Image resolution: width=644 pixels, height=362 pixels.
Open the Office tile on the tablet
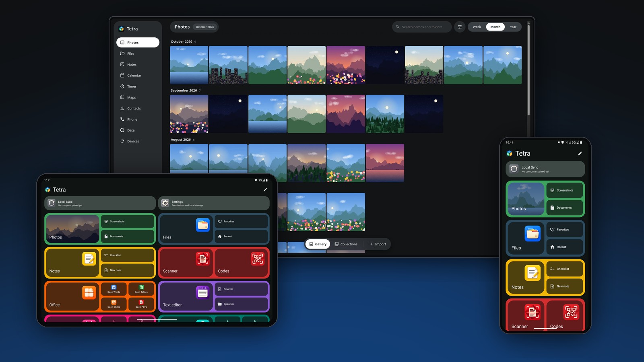(x=72, y=296)
